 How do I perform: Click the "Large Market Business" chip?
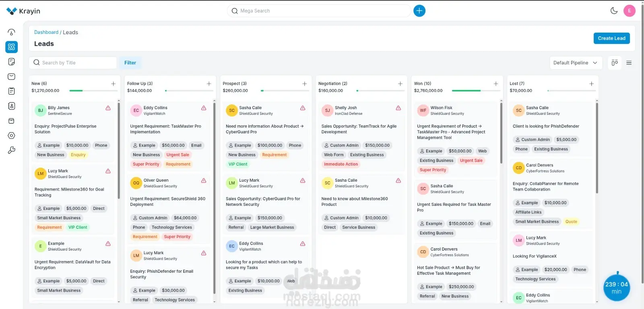pyautogui.click(x=272, y=228)
